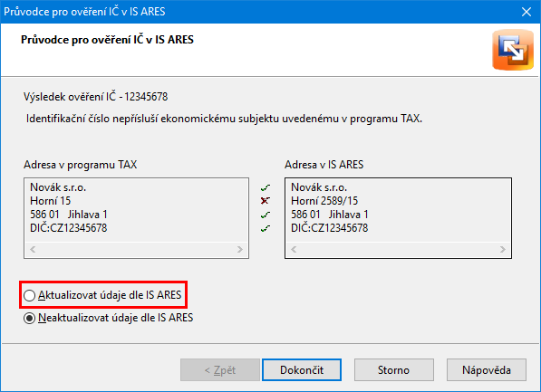Select Aktualizovat údaje dle IS ARES option
The height and width of the screenshot is (392, 541).
coord(102,295)
